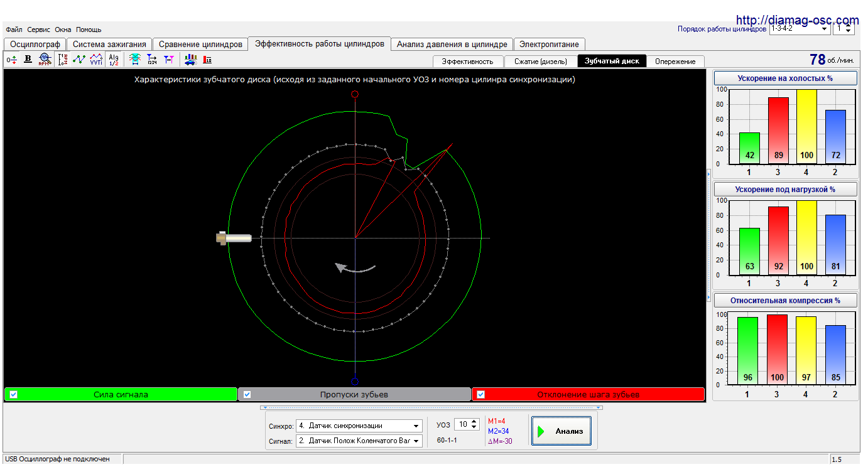This screenshot has height=467, width=868.
Task: Click the green relative compression bar valued 96
Action: point(747,351)
